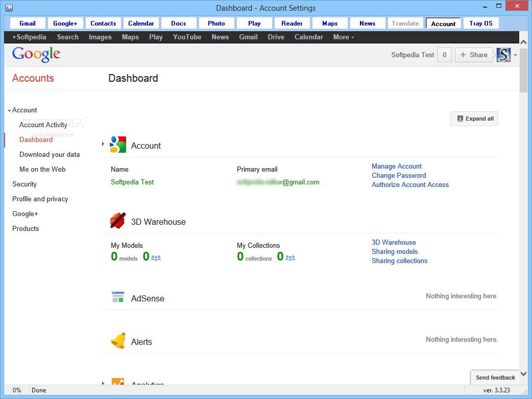Open the Docs tab

179,24
